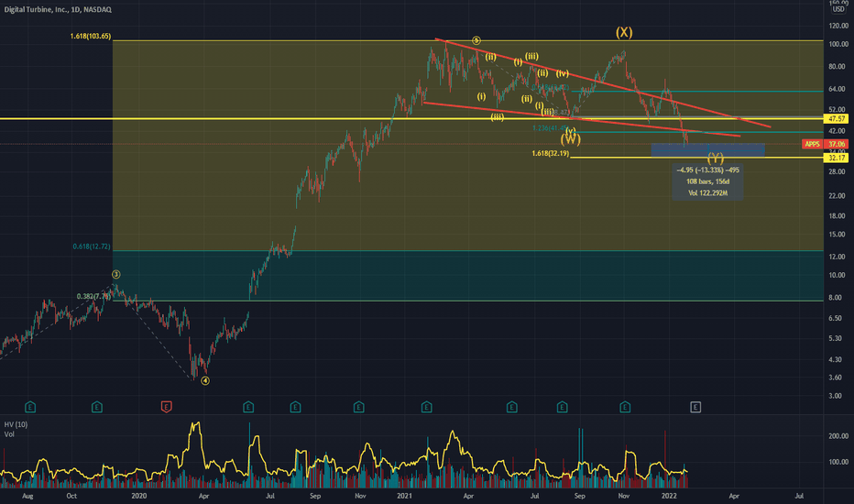Click the 2022 label on time axis
The image size is (854, 504).
(669, 496)
